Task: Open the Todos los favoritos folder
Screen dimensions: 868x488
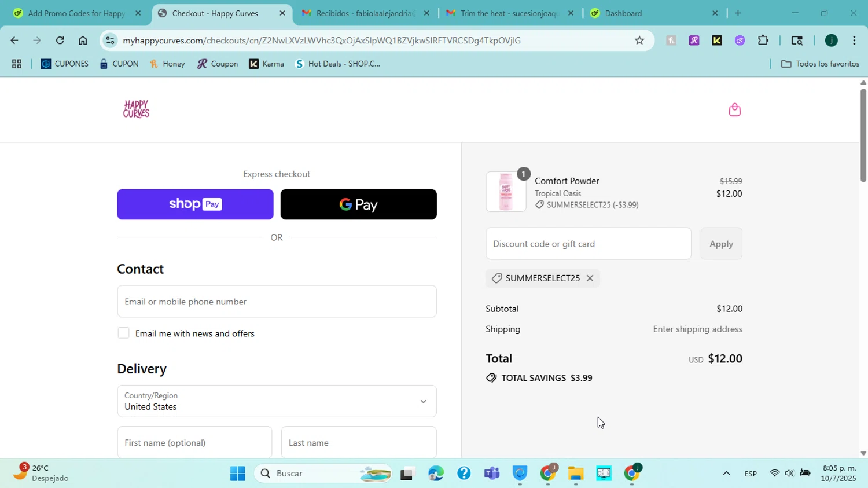Action: [x=821, y=64]
